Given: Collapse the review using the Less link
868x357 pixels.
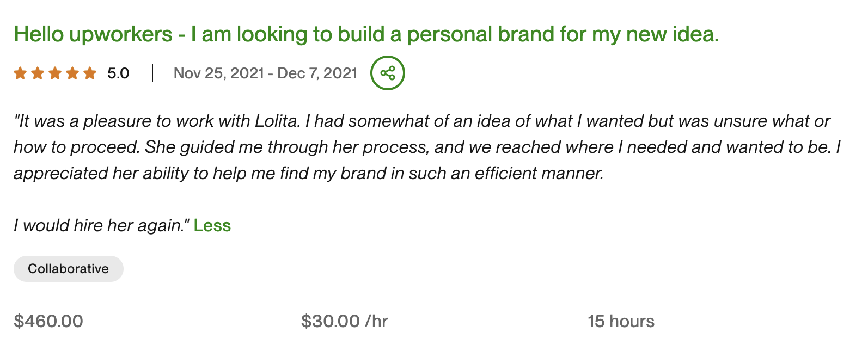Looking at the screenshot, I should coord(213,225).
